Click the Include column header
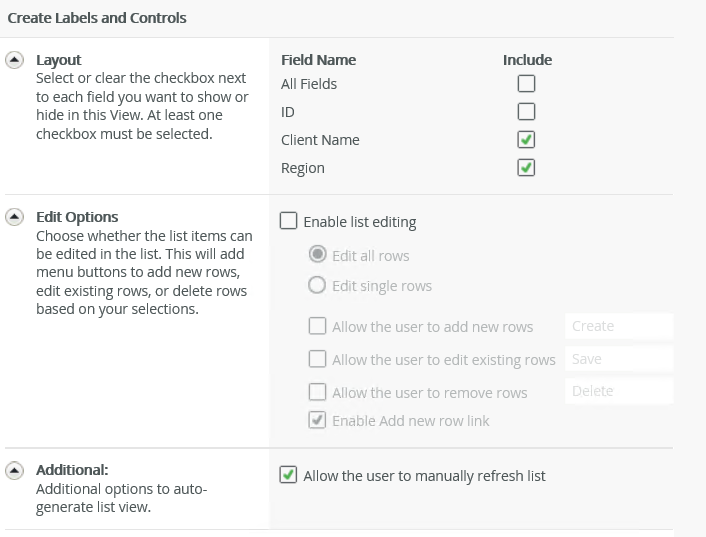 pos(527,60)
